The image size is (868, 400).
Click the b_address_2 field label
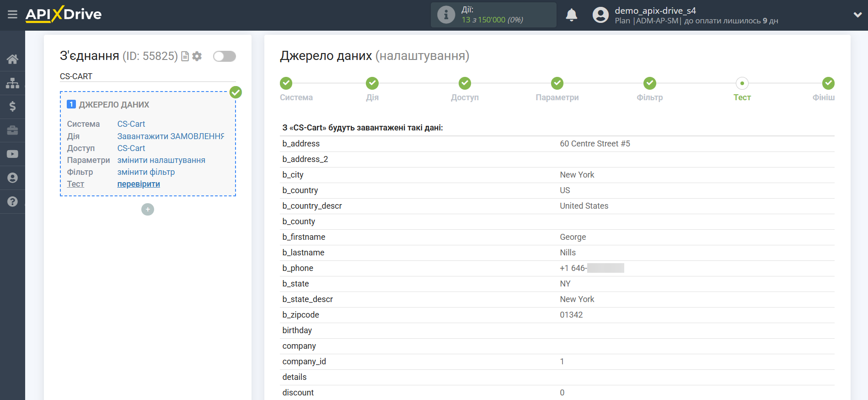(305, 159)
